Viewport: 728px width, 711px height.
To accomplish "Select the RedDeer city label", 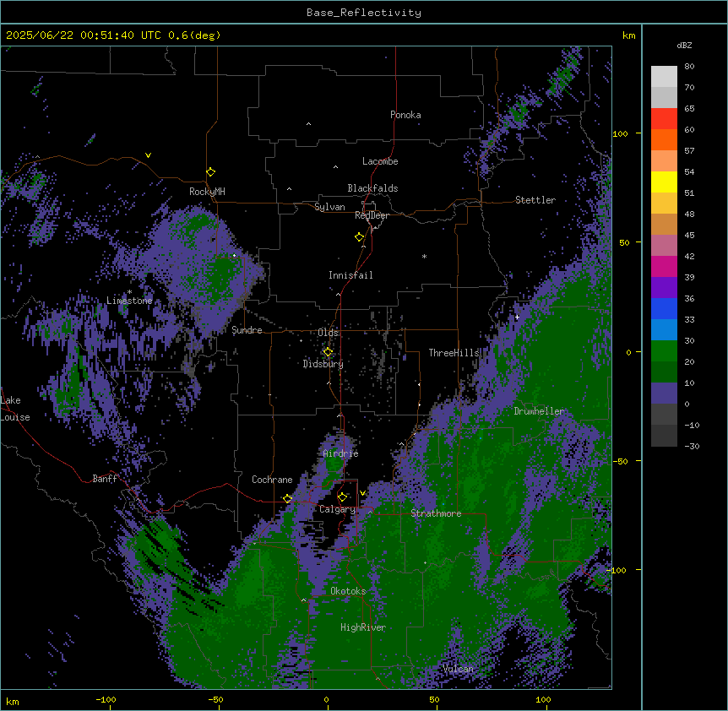I will point(372,215).
